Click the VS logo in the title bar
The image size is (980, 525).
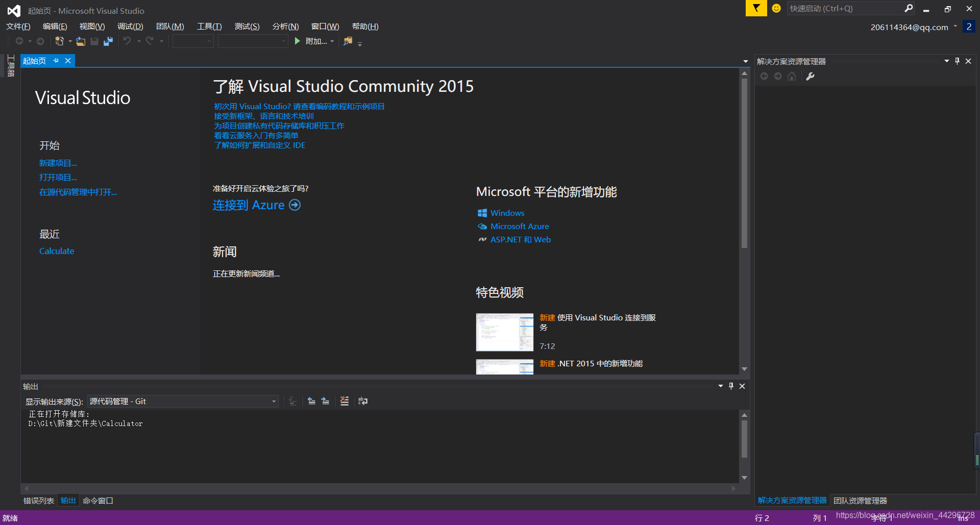[x=14, y=10]
